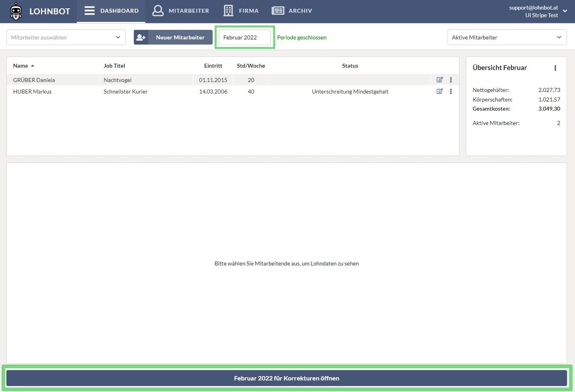Screen dimensions: 575x392
Task: Go to the Mitarbeiter tab
Action: coord(181,11)
